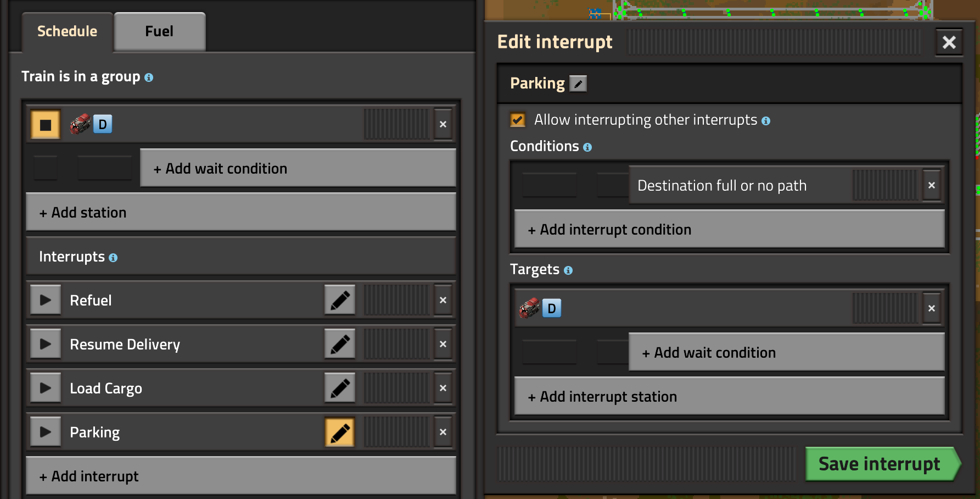Show info about Interrupts section
Image resolution: width=980 pixels, height=499 pixels.
pyautogui.click(x=113, y=258)
